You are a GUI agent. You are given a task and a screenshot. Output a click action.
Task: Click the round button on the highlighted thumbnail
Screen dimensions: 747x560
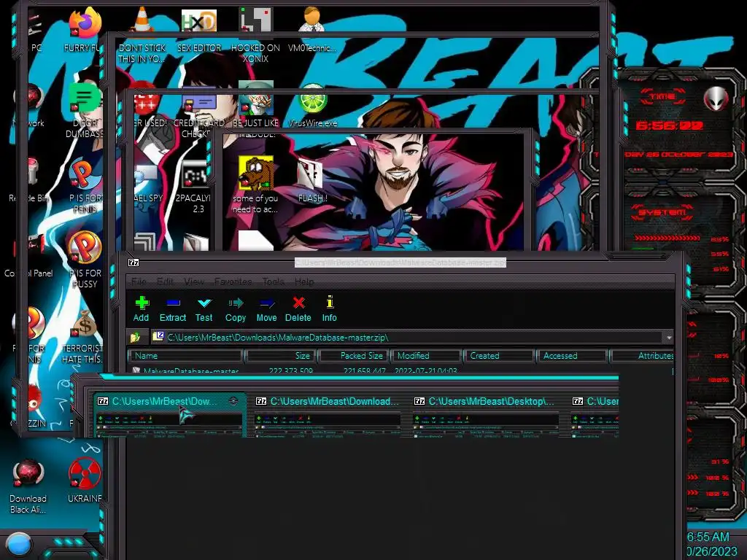233,401
